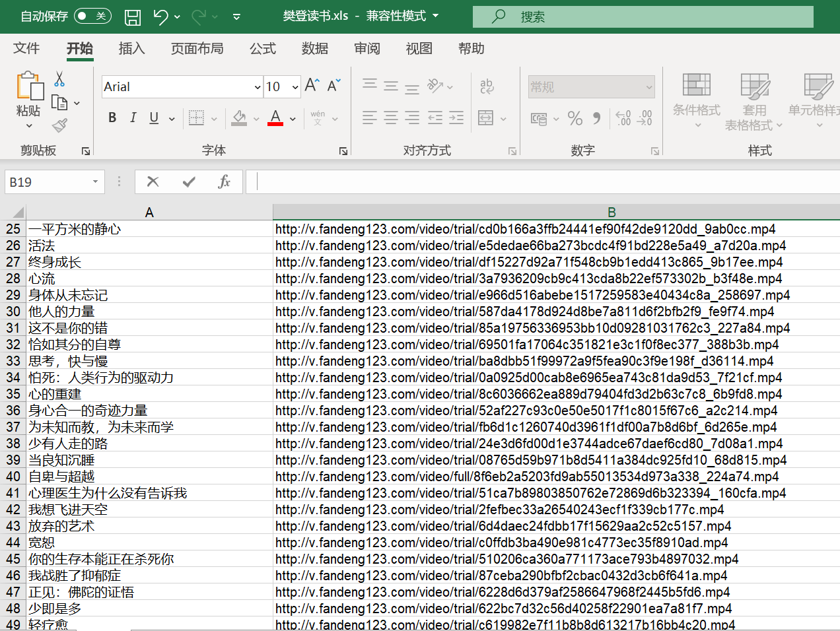Open the font size 10 dropdown
Viewport: 840px width, 631px height.
coord(295,86)
